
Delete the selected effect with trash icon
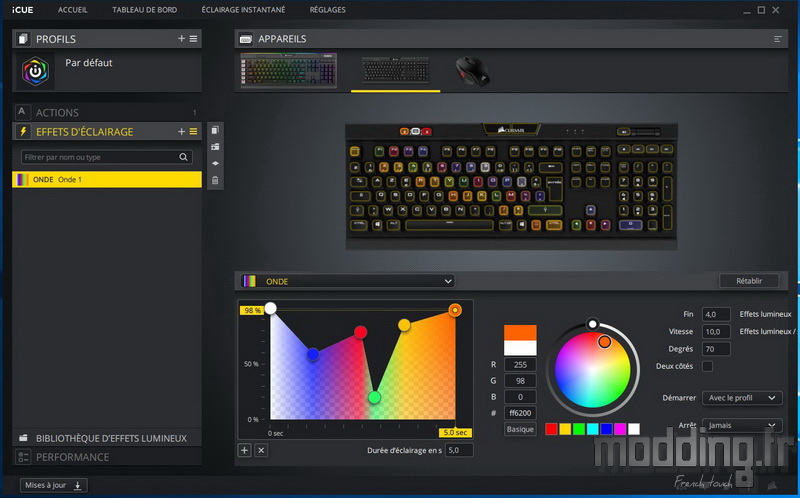[215, 180]
